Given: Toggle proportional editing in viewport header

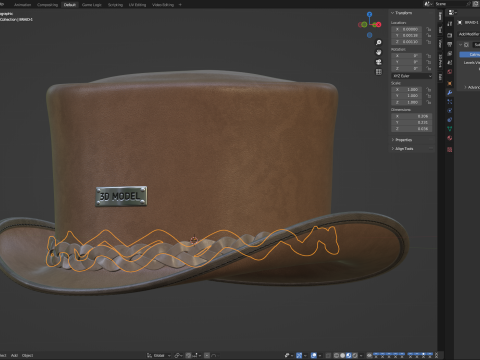Looking at the screenshot, I should 207,355.
